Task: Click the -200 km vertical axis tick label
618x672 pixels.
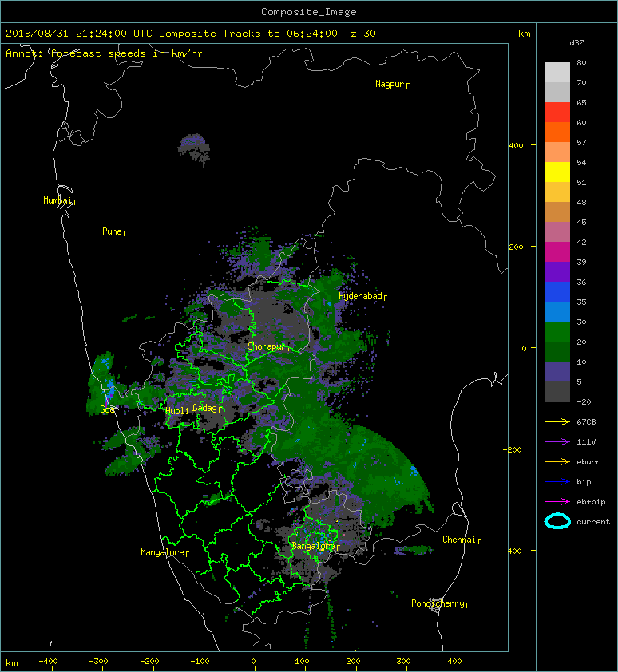Action: tap(513, 449)
